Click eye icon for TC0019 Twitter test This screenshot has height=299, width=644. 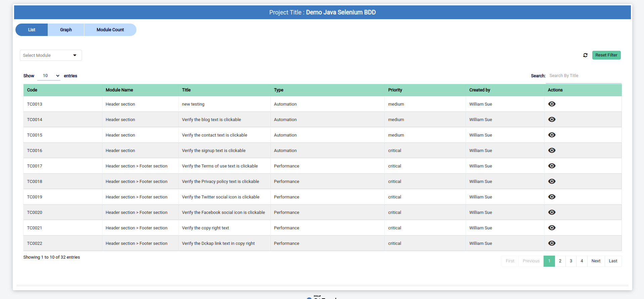tap(552, 197)
